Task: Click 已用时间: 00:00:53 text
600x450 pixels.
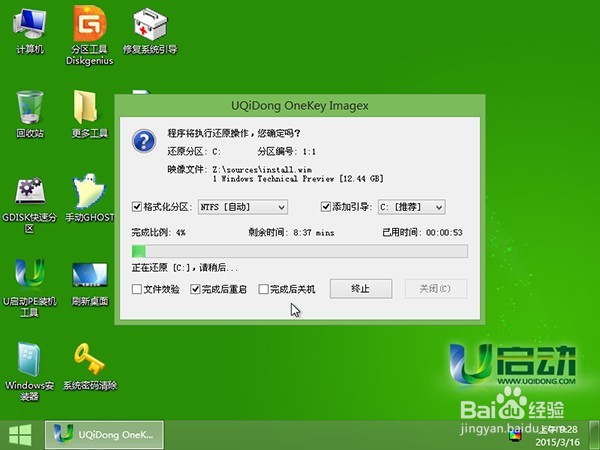Action: 422,232
